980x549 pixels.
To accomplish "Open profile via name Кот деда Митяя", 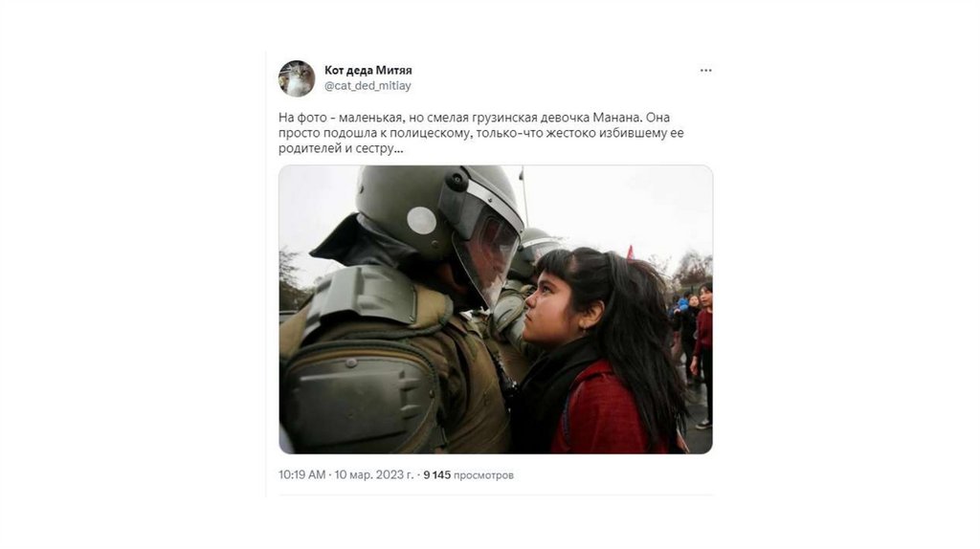I will click(x=368, y=70).
